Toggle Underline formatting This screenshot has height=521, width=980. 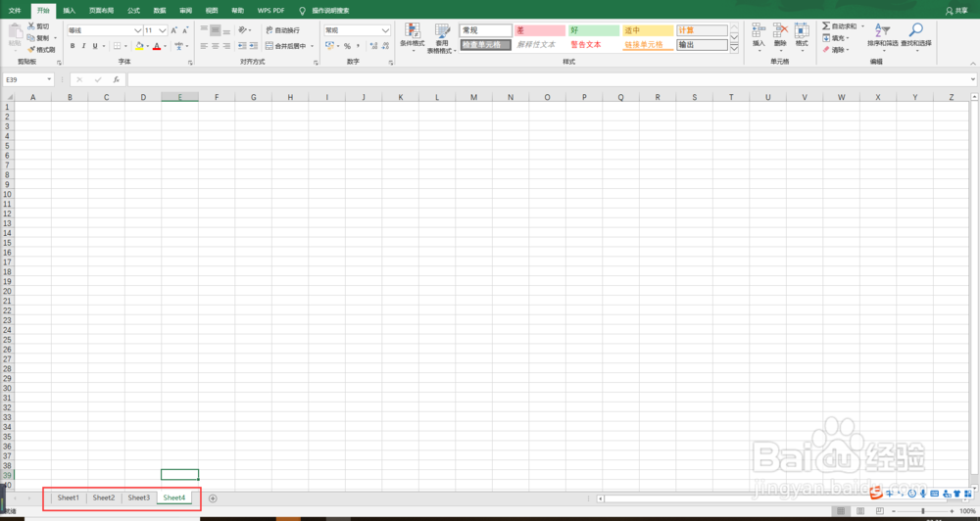95,46
